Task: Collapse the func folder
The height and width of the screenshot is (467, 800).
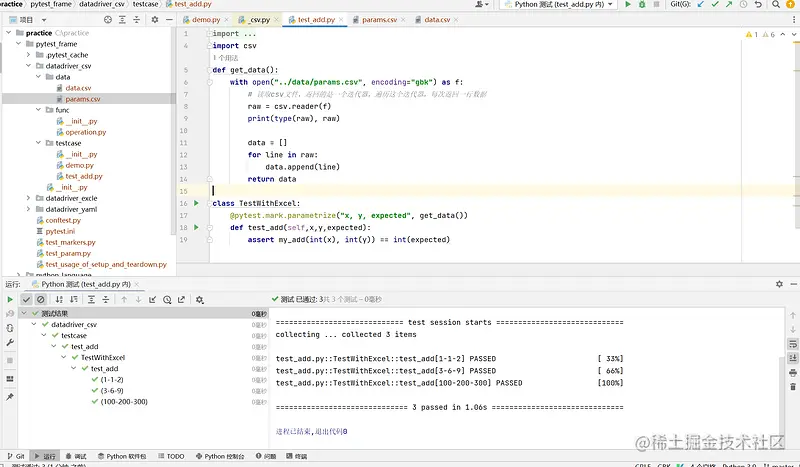Action: point(38,110)
